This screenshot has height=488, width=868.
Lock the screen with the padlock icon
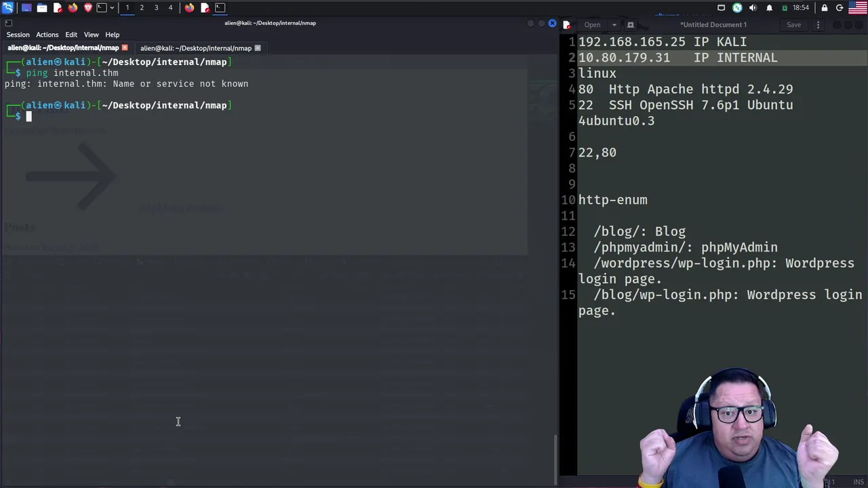click(x=825, y=8)
